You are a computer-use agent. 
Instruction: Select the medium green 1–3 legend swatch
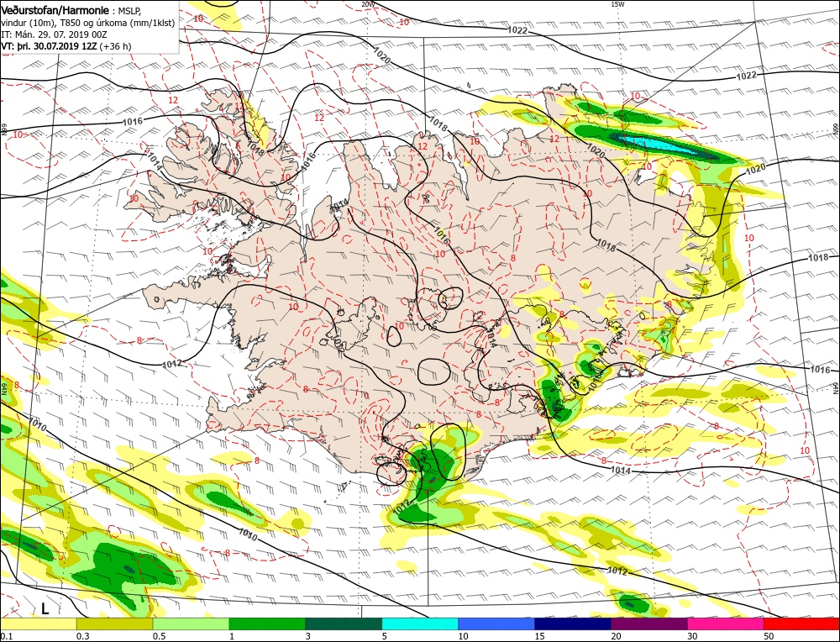pos(267,624)
